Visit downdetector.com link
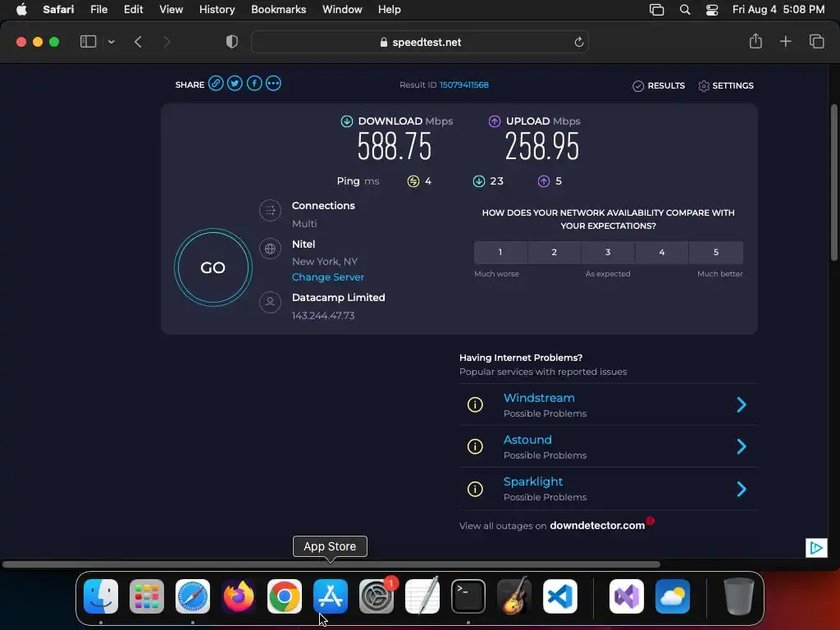Viewport: 840px width, 630px height. 597,526
